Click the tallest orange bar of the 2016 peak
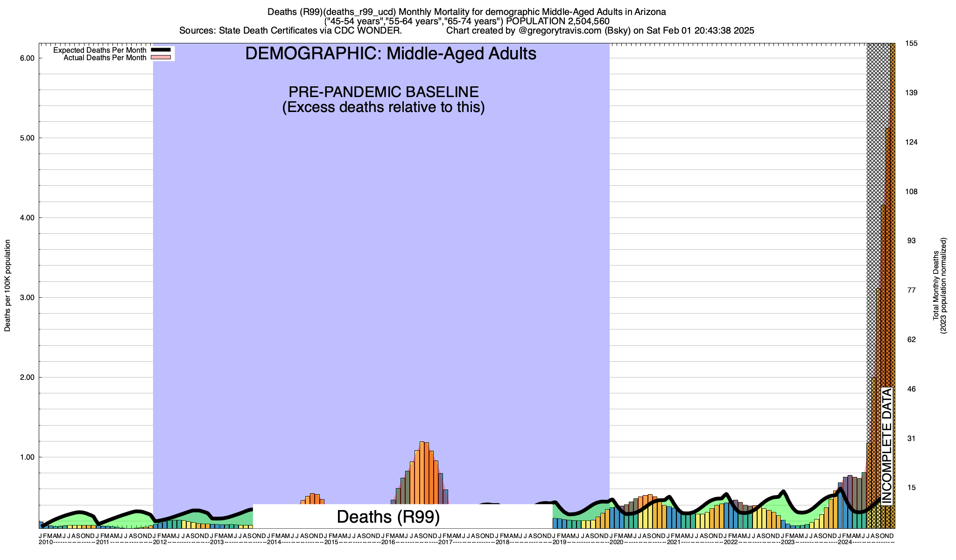 [422, 473]
